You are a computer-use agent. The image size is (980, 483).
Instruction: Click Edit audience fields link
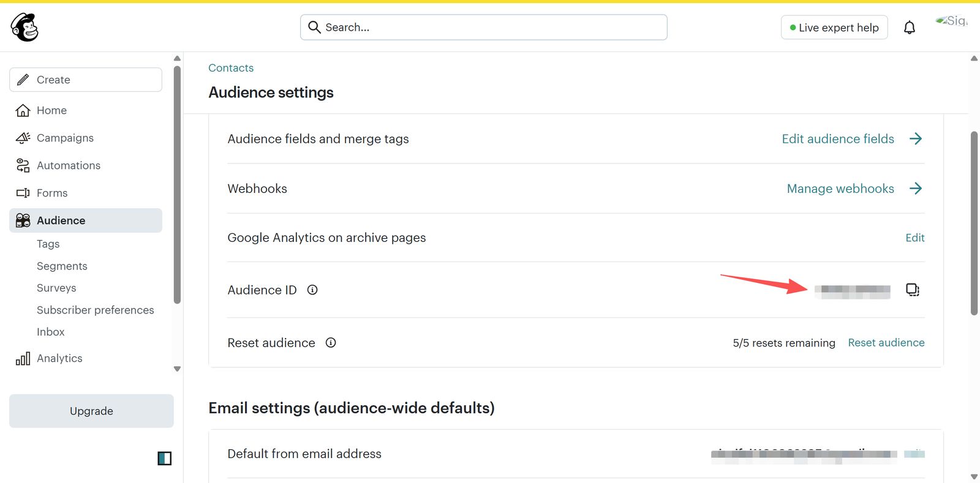pos(838,139)
